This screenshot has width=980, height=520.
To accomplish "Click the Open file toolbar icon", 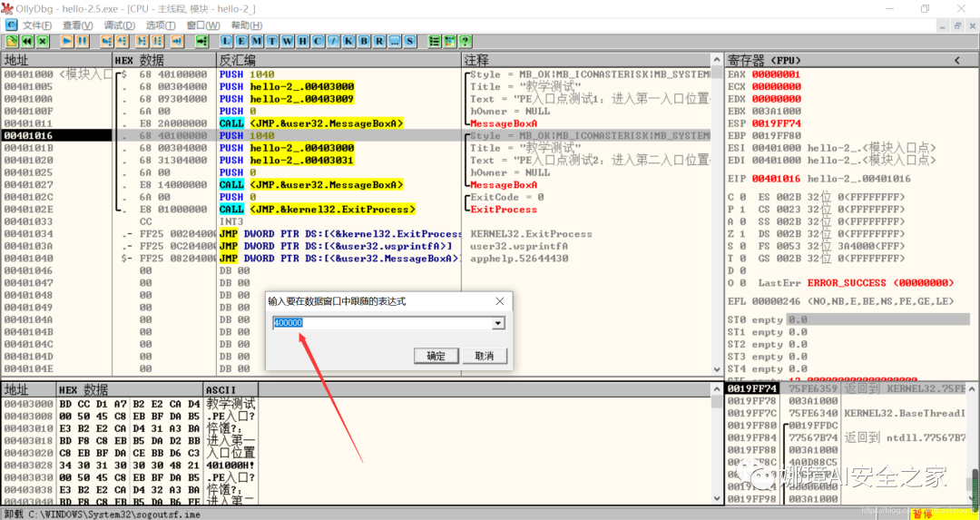I will tap(12, 41).
